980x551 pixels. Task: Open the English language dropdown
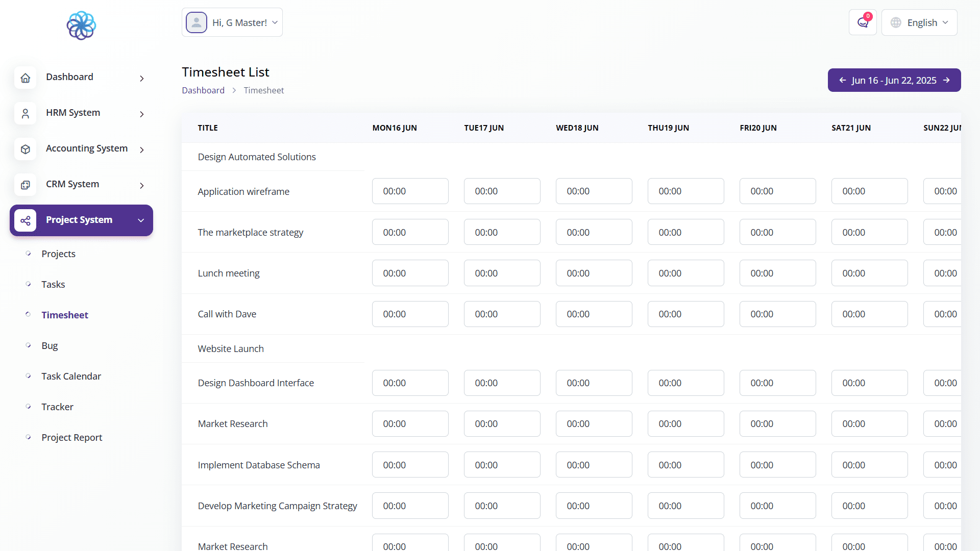pos(919,22)
